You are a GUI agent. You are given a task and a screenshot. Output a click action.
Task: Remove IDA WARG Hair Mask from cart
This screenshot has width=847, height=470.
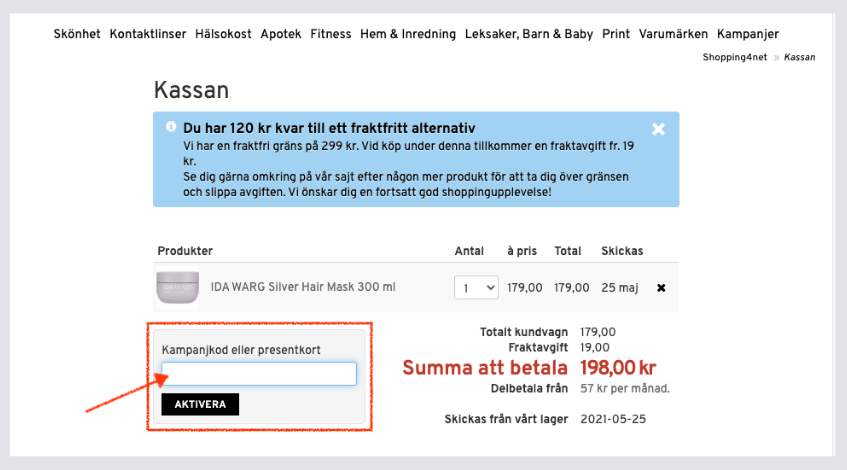click(x=660, y=288)
